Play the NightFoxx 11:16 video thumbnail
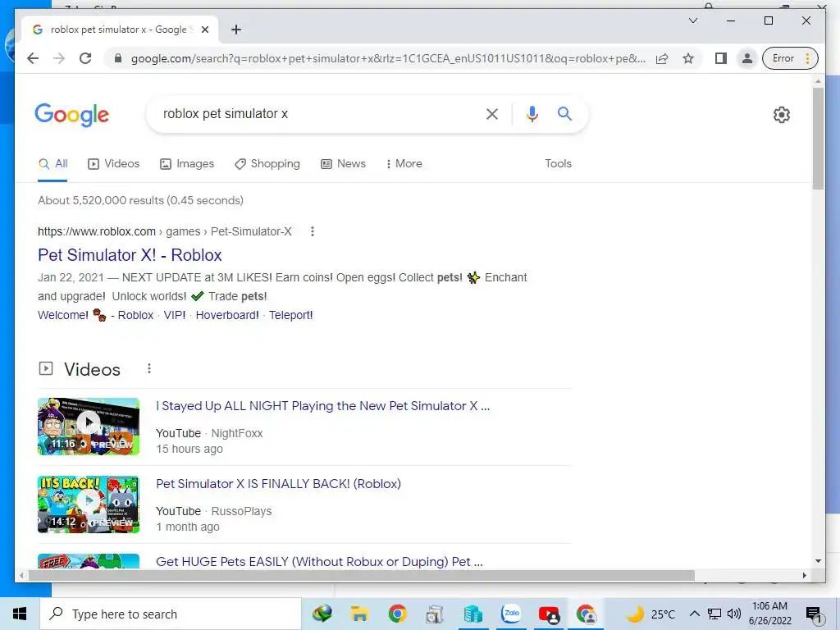 coord(89,427)
